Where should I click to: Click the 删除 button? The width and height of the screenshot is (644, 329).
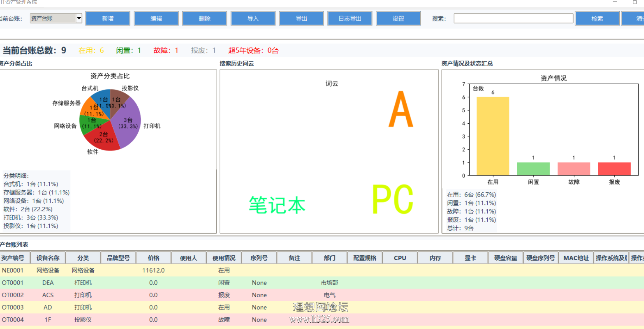[x=205, y=18]
